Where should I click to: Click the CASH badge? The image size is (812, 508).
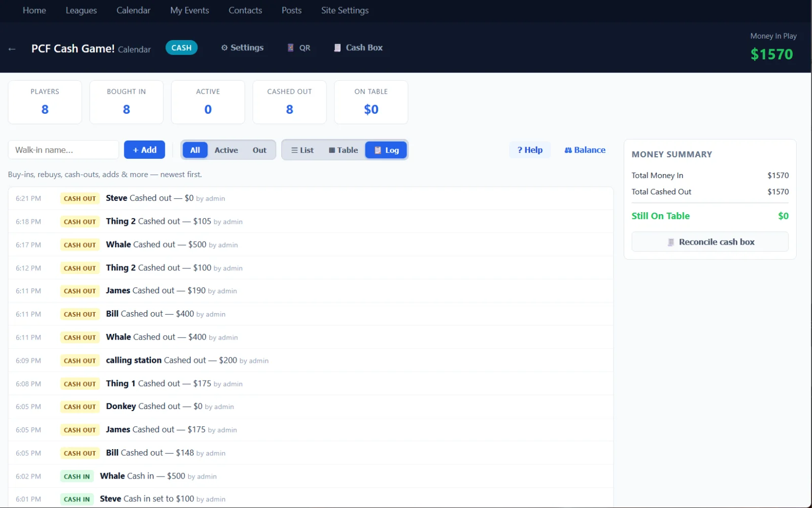pos(181,48)
